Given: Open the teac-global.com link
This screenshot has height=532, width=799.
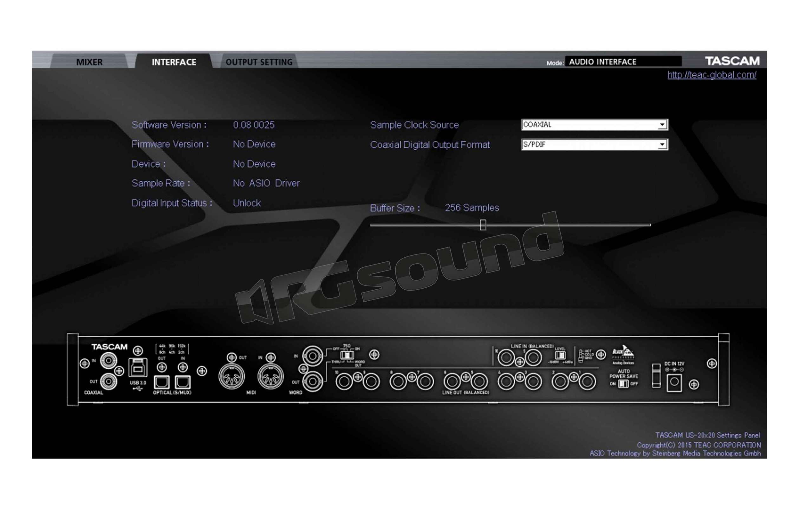Looking at the screenshot, I should tap(711, 75).
